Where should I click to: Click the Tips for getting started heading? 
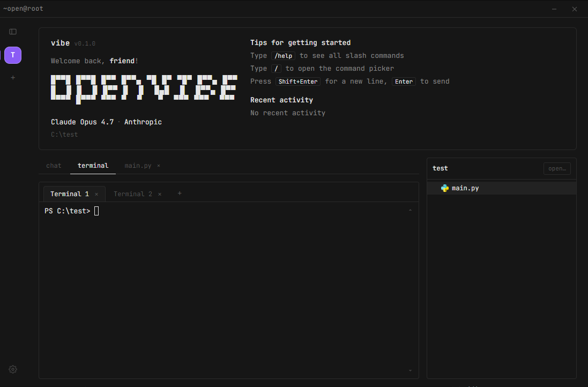pos(300,43)
